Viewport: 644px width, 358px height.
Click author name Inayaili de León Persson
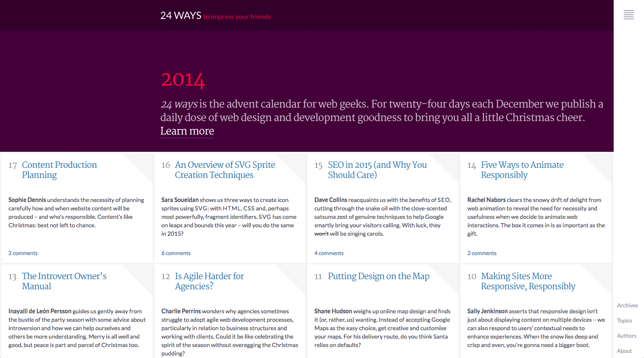pyautogui.click(x=40, y=311)
